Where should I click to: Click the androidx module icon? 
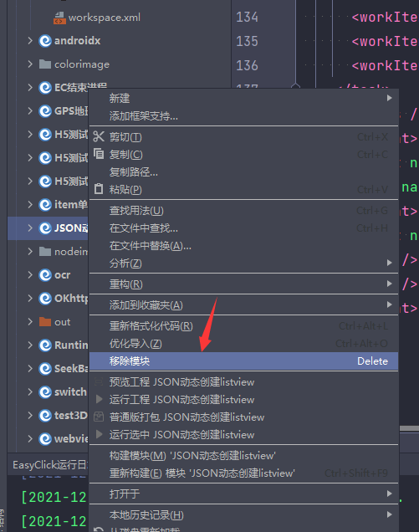(45, 41)
